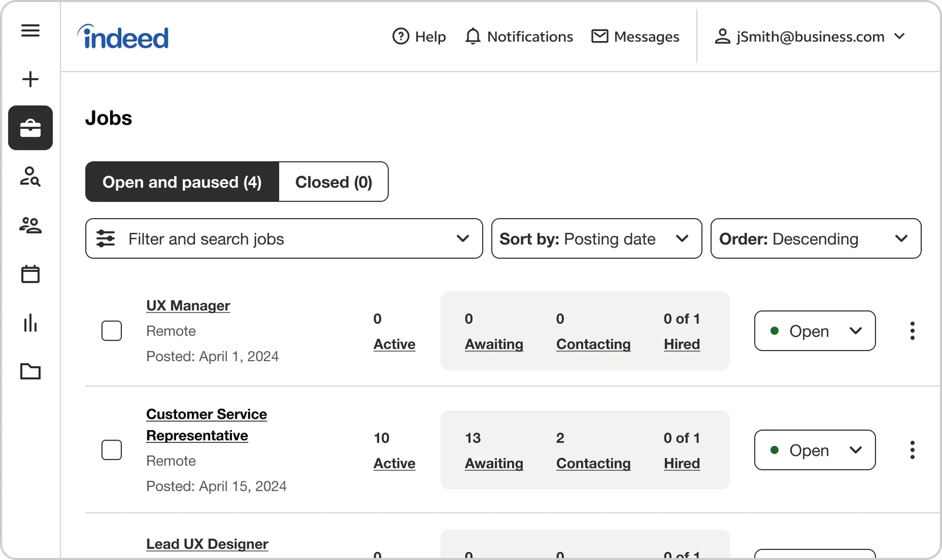Image resolution: width=942 pixels, height=560 pixels.
Task: Open the Sort by Posting date dropdown
Action: click(x=596, y=238)
